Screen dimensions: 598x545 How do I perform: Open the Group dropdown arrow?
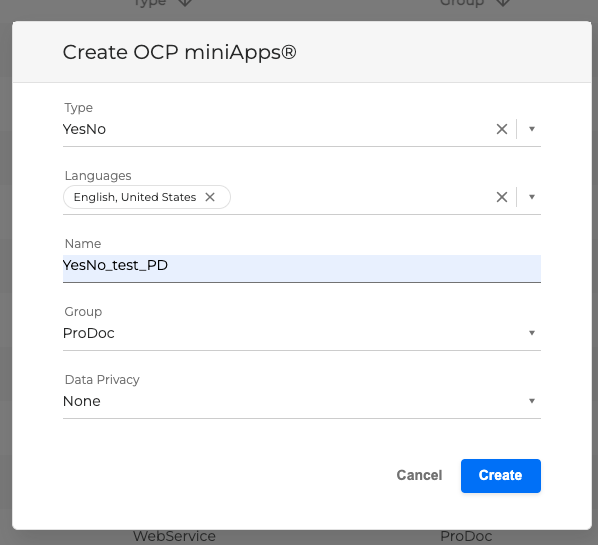[x=532, y=333]
